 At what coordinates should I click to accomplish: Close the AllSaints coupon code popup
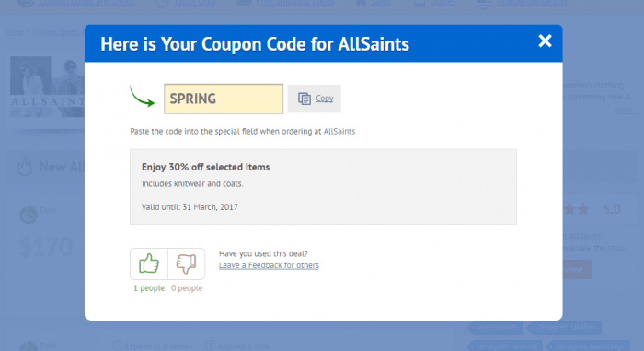tap(545, 41)
